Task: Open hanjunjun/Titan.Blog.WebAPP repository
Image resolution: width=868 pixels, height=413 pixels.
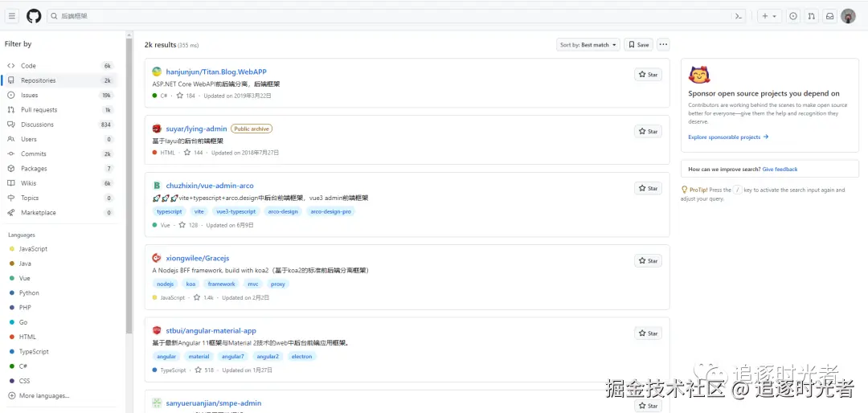Action: tap(216, 72)
